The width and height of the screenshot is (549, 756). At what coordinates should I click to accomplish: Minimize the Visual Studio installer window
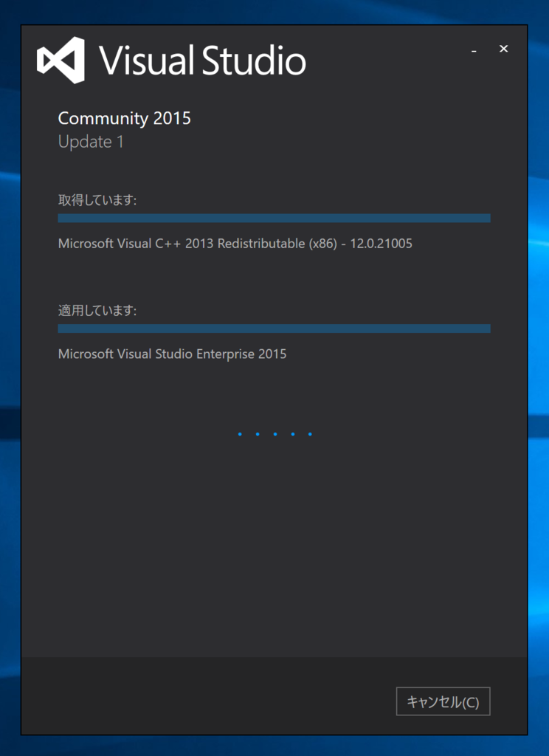(x=474, y=49)
